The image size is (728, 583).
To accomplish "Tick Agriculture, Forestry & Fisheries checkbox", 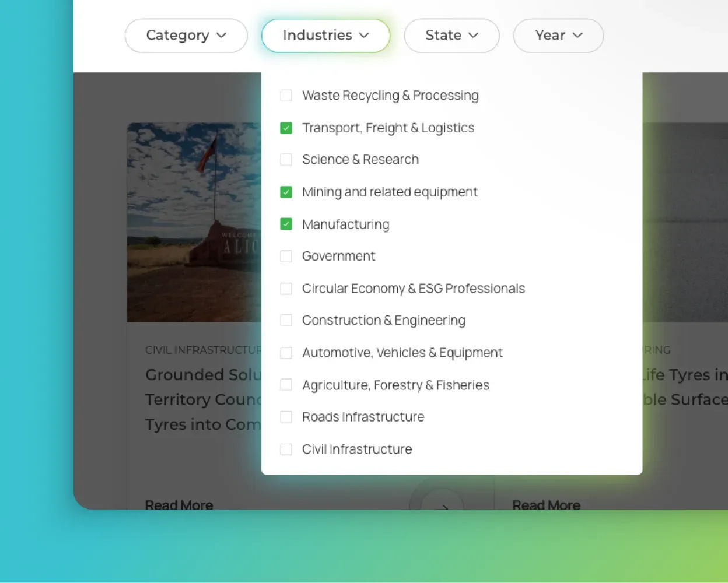I will (x=286, y=385).
